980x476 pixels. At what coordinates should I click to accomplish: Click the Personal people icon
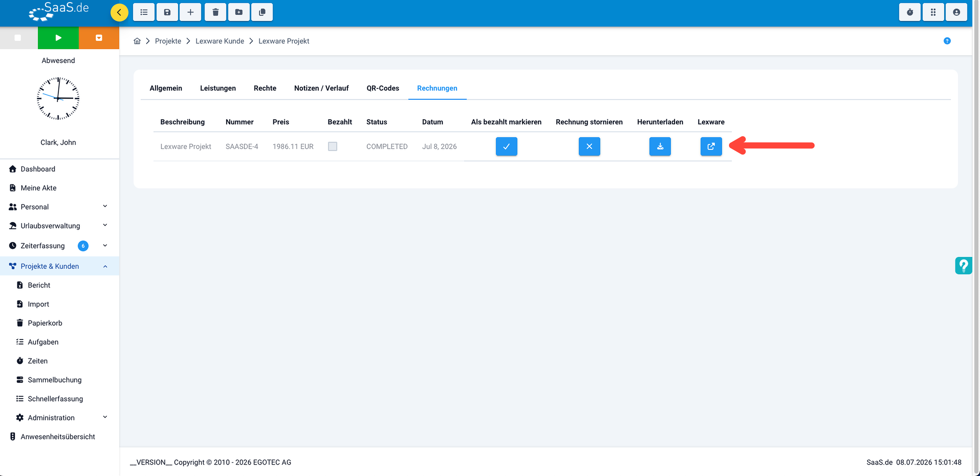[13, 207]
